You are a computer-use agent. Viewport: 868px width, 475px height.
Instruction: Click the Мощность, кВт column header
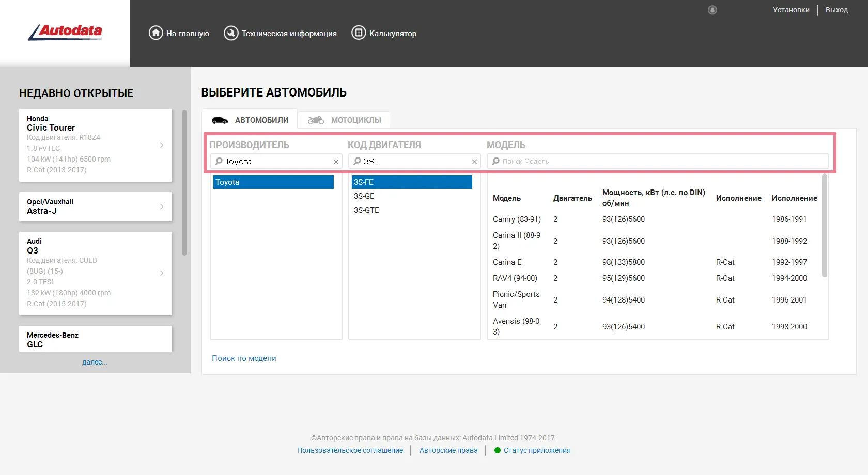coord(654,198)
